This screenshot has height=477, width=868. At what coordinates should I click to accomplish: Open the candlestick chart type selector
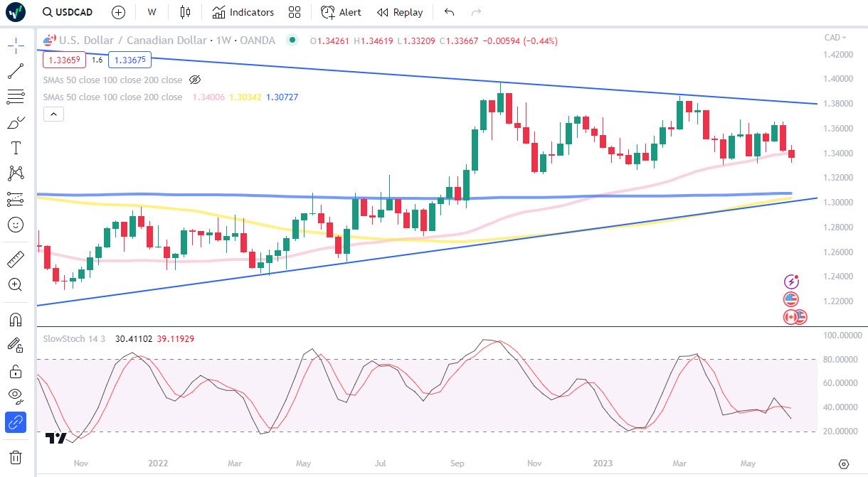click(x=186, y=12)
